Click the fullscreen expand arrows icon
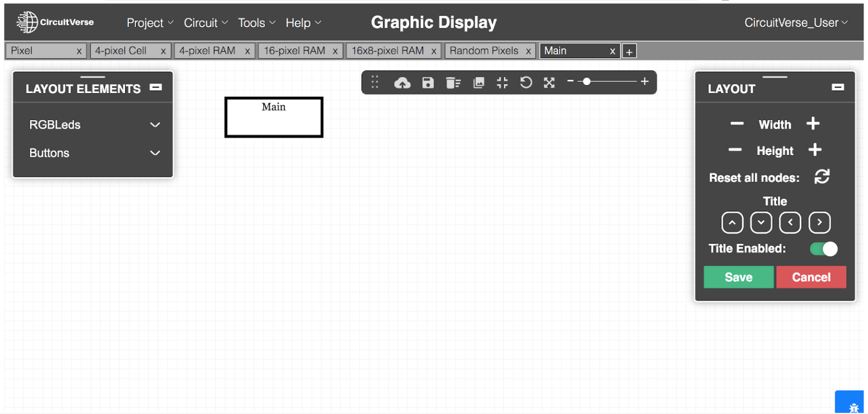The width and height of the screenshot is (868, 414). point(549,83)
